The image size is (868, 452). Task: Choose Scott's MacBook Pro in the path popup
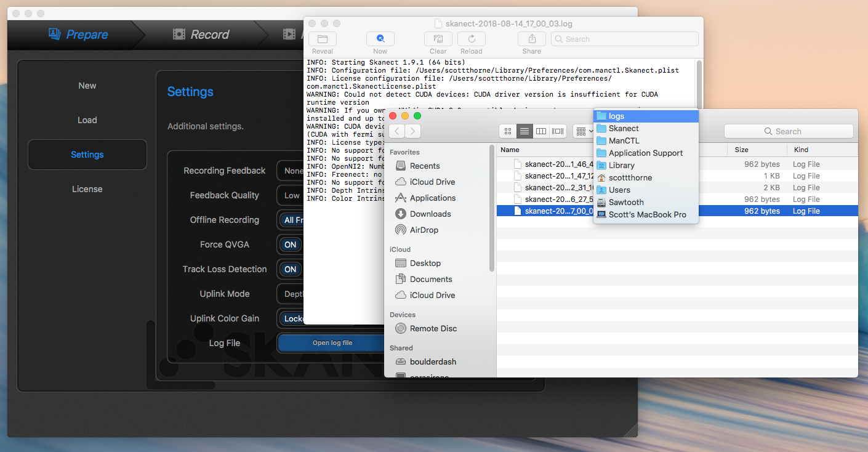tap(646, 214)
